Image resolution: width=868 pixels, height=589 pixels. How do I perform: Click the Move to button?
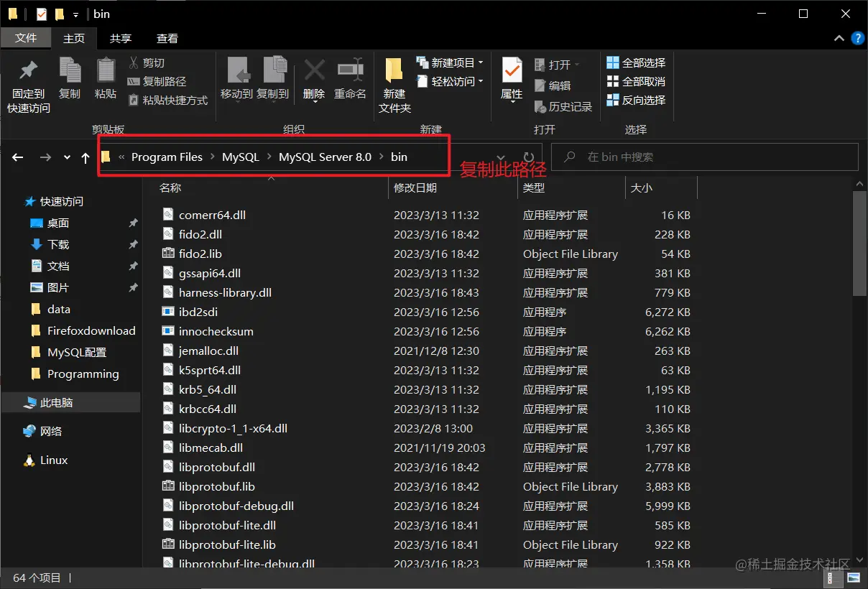click(x=236, y=78)
